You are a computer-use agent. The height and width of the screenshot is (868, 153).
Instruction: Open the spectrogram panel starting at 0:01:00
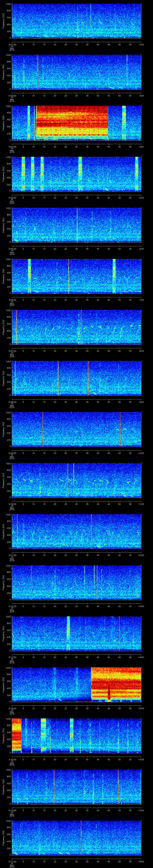(76, 21)
